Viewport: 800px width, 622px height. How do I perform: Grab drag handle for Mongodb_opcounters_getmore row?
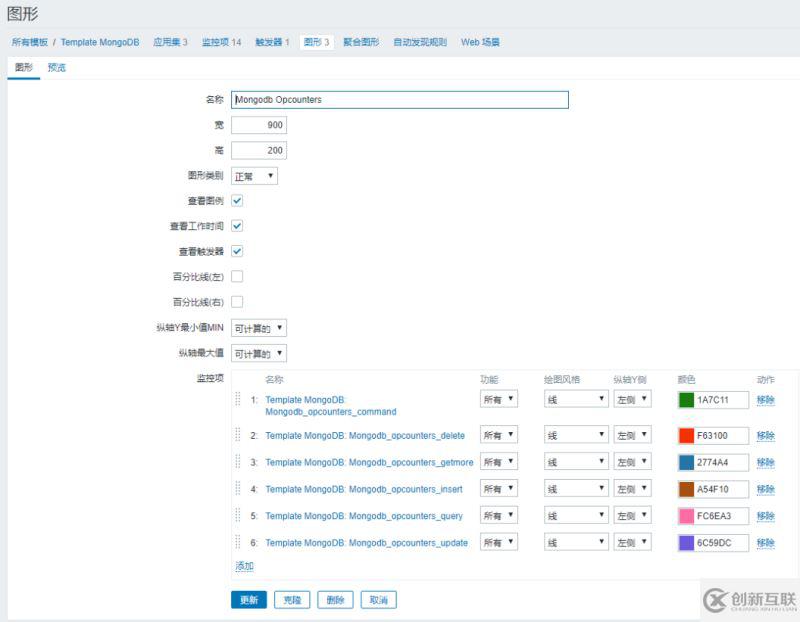click(238, 462)
